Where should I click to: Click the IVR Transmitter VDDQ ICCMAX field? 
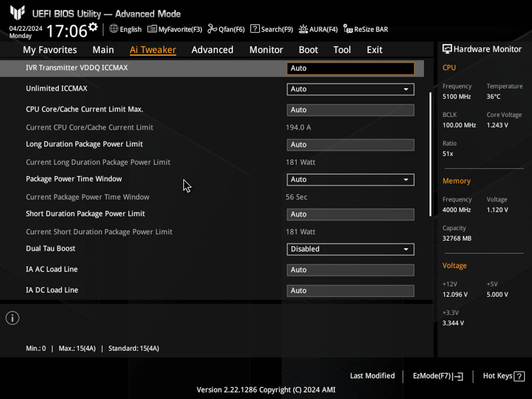pos(350,68)
